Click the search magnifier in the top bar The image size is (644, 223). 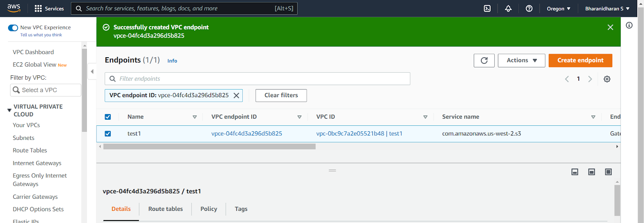tap(79, 8)
